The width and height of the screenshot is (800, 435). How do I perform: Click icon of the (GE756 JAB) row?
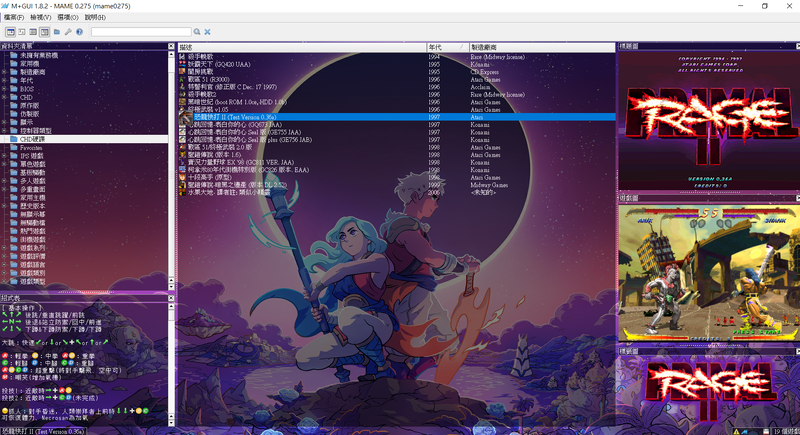click(x=182, y=140)
